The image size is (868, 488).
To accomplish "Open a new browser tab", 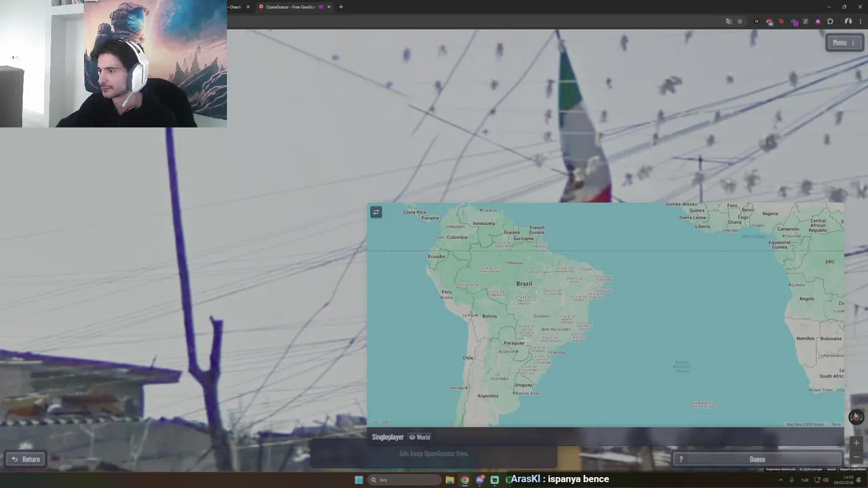I will pyautogui.click(x=340, y=7).
